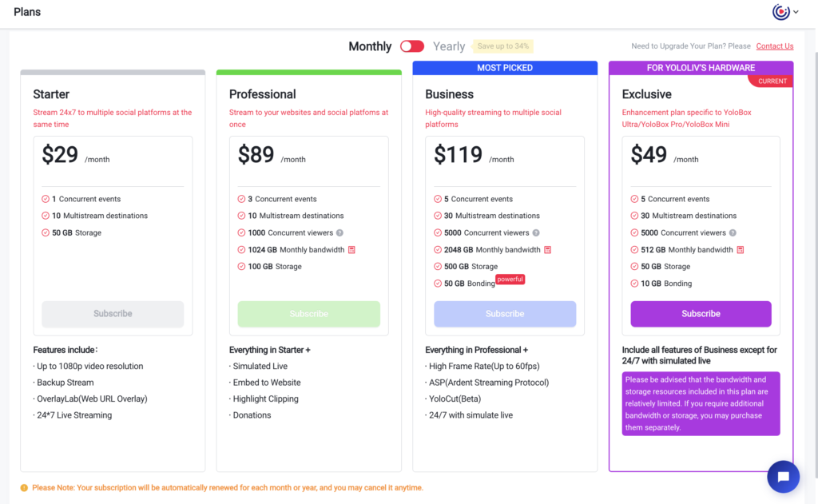Click the Contact Us link
The width and height of the screenshot is (818, 504).
click(x=775, y=46)
